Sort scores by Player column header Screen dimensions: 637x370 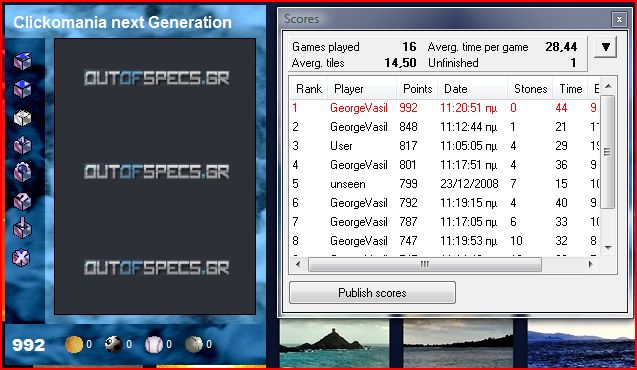coord(363,89)
